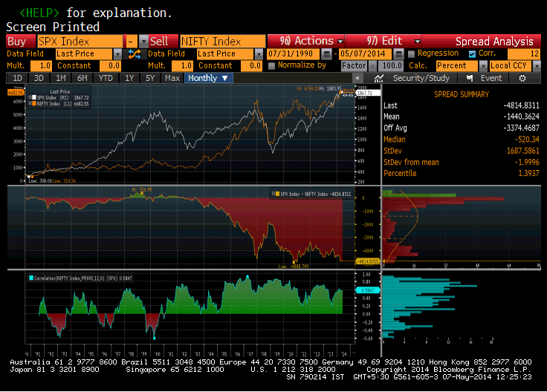Click the SPREAD SUMMARY heading

462,94
